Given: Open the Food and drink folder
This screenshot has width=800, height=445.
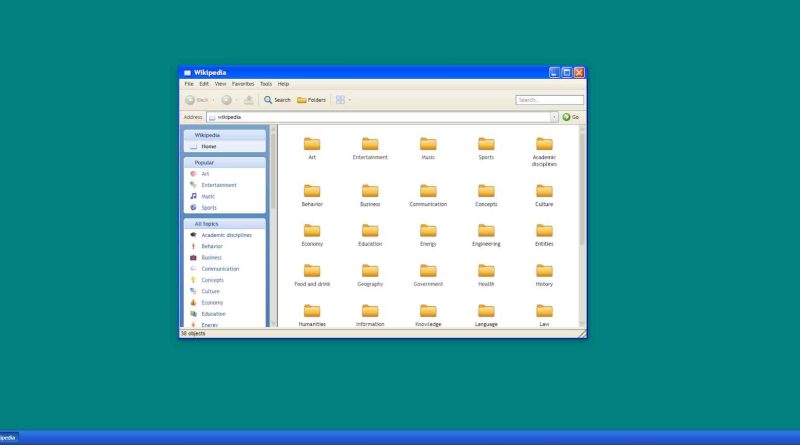Looking at the screenshot, I should tap(312, 275).
